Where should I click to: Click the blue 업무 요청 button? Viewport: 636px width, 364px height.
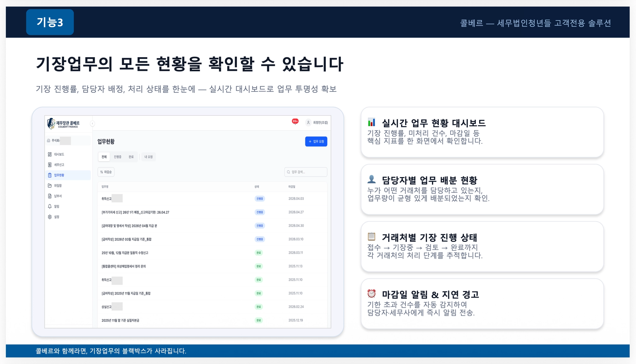316,142
